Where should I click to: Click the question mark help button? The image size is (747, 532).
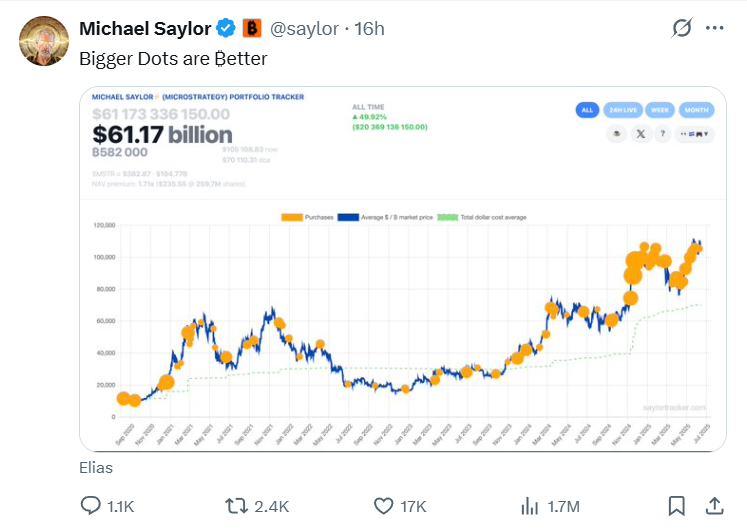(662, 133)
